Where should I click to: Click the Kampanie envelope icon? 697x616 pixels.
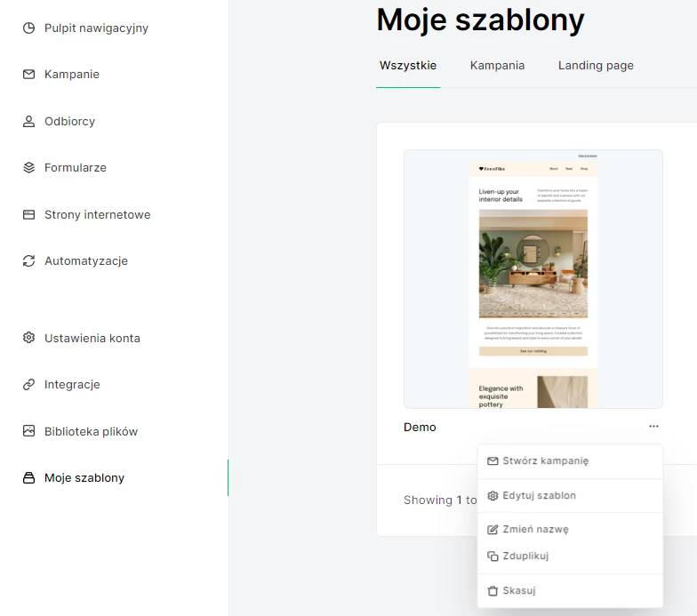click(28, 75)
